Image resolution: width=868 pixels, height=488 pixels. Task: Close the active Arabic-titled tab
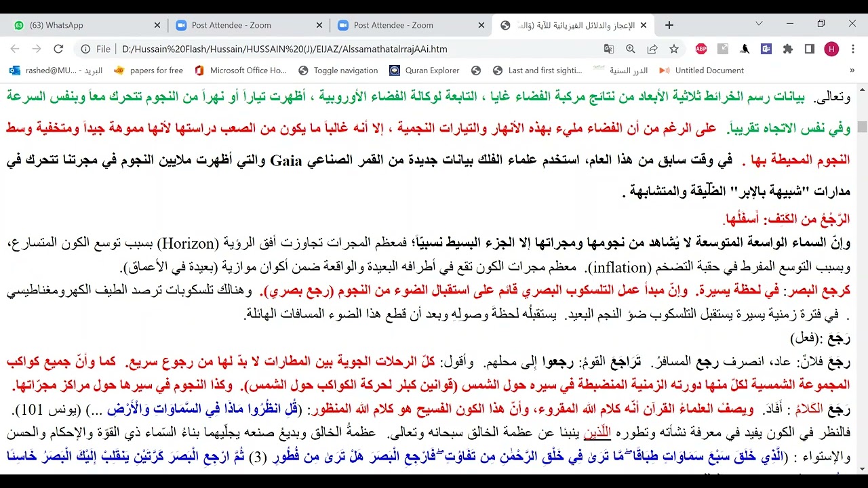(644, 25)
